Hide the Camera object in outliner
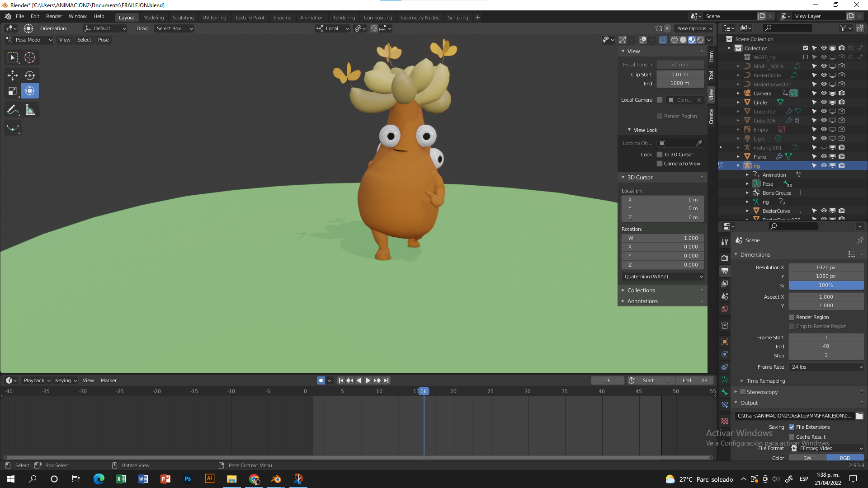 click(824, 94)
